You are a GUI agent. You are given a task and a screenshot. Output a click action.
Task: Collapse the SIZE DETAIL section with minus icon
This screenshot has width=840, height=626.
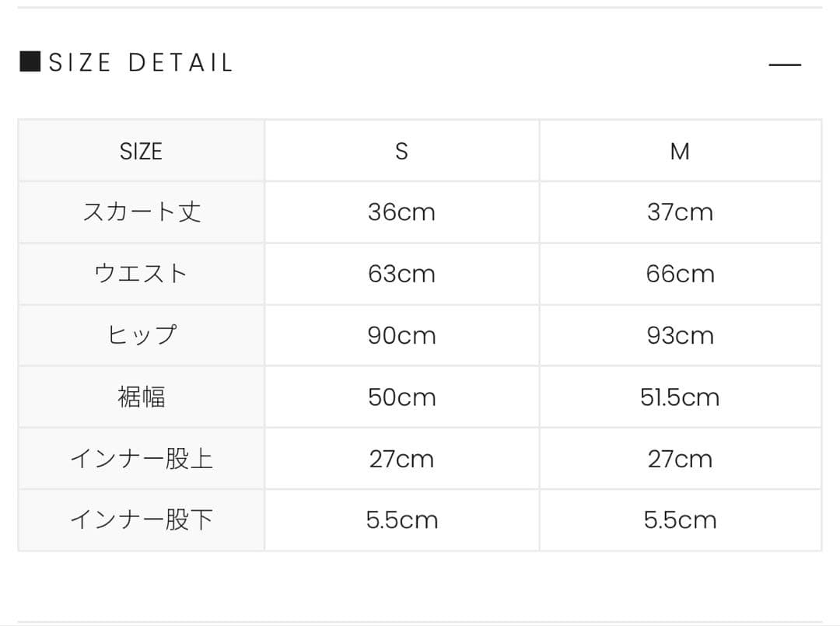[x=784, y=65]
